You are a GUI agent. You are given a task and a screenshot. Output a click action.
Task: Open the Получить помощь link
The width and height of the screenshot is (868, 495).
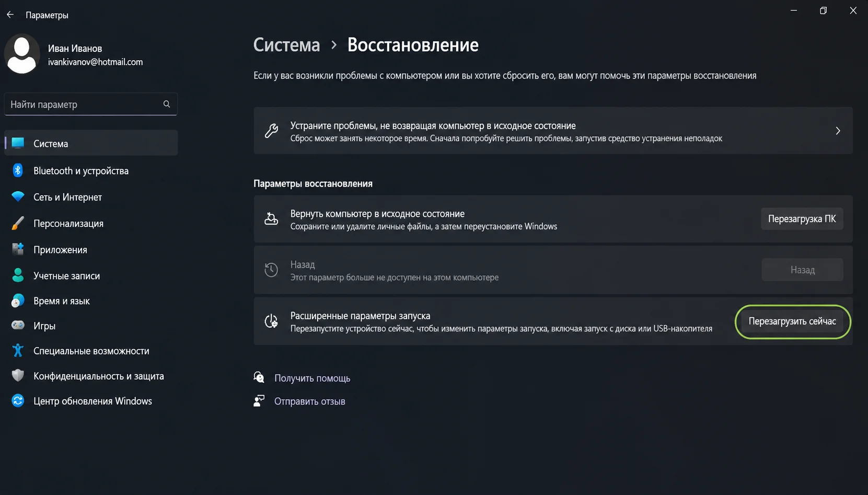click(312, 378)
